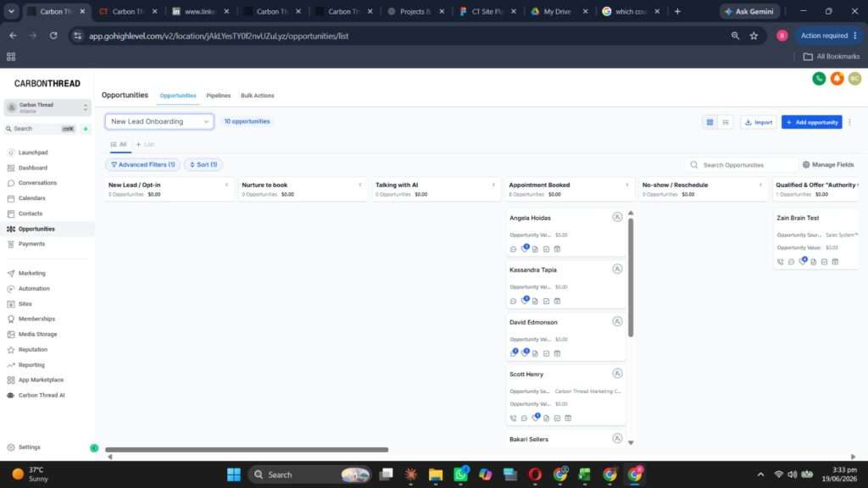Click the down arrow of Appointment Booked scrollbar
Image resolution: width=868 pixels, height=488 pixels.
631,442
